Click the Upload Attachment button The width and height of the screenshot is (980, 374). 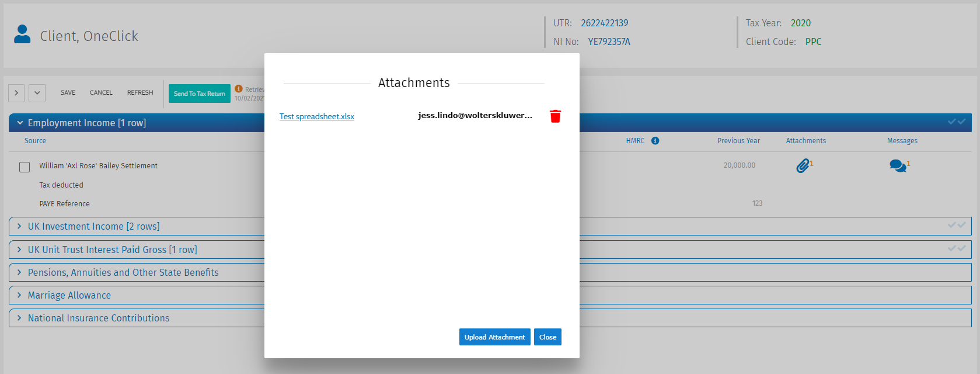click(x=495, y=337)
